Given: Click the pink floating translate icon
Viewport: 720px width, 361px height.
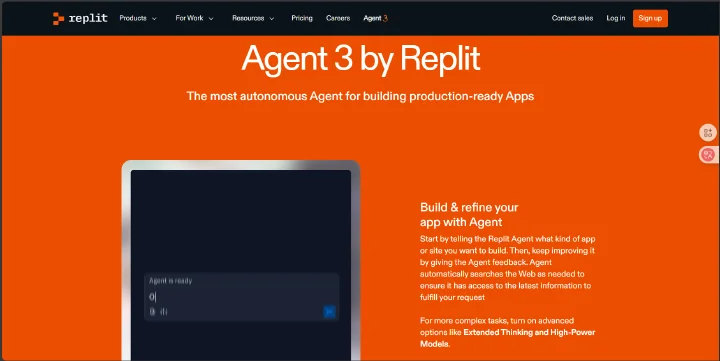Looking at the screenshot, I should [708, 155].
